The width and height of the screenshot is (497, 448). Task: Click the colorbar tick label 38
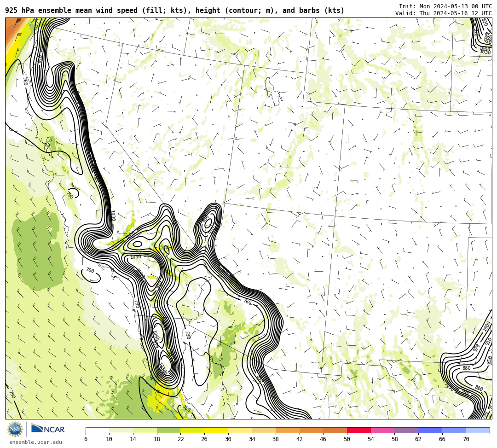click(276, 439)
